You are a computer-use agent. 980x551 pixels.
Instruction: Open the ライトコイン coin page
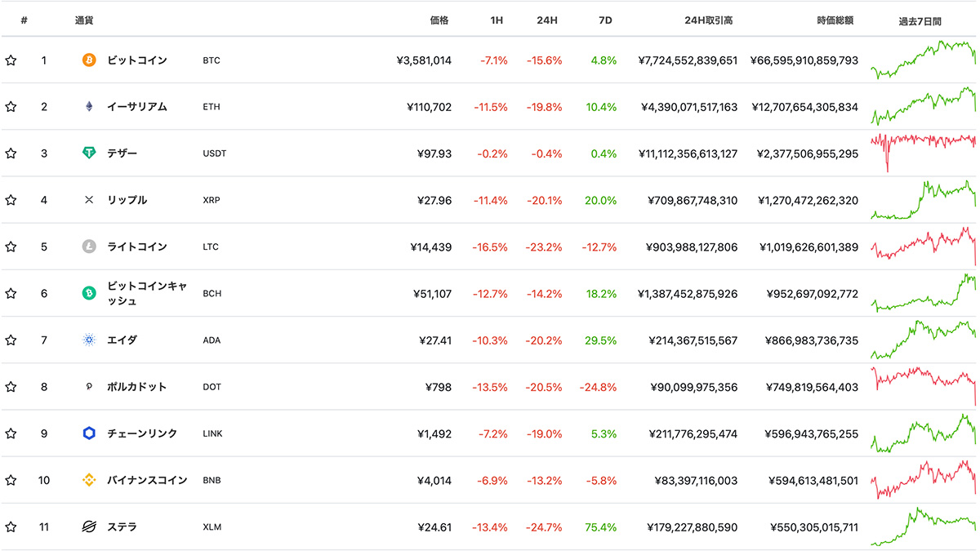(x=137, y=247)
